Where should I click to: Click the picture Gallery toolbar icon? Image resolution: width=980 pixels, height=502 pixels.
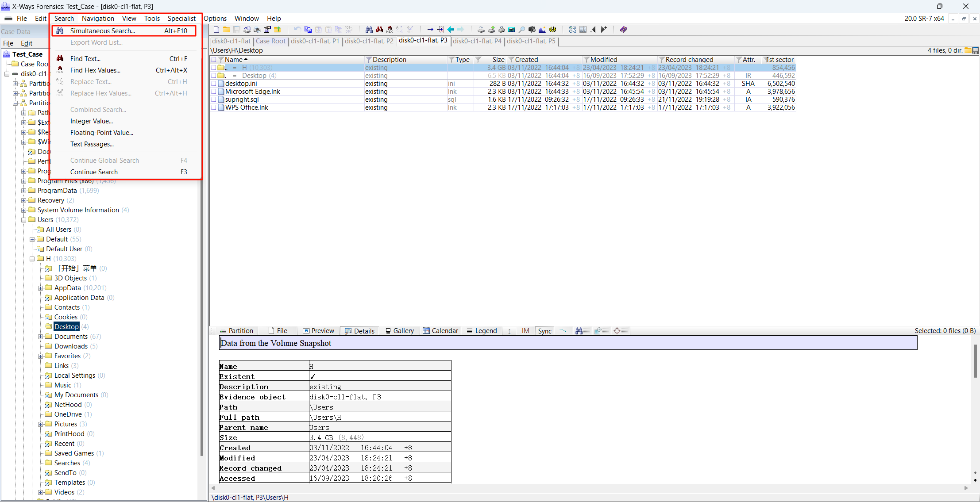[x=542, y=30]
